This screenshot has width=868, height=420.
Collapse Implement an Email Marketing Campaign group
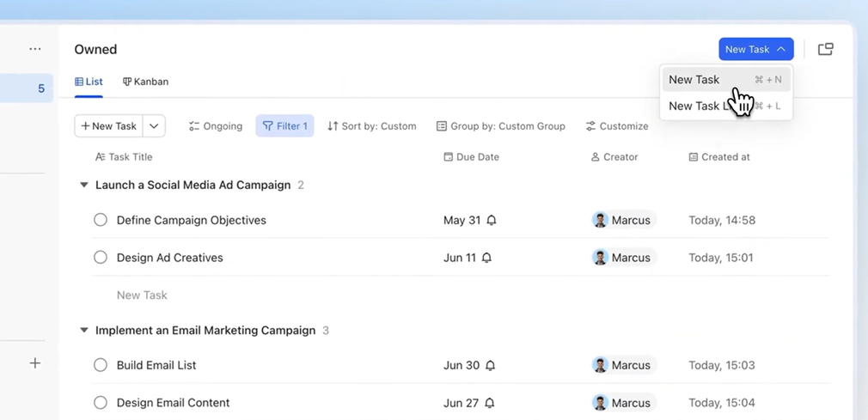[x=84, y=331]
